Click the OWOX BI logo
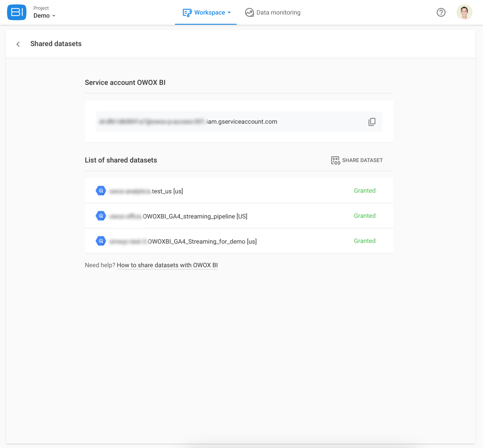The image size is (483, 448). tap(17, 12)
